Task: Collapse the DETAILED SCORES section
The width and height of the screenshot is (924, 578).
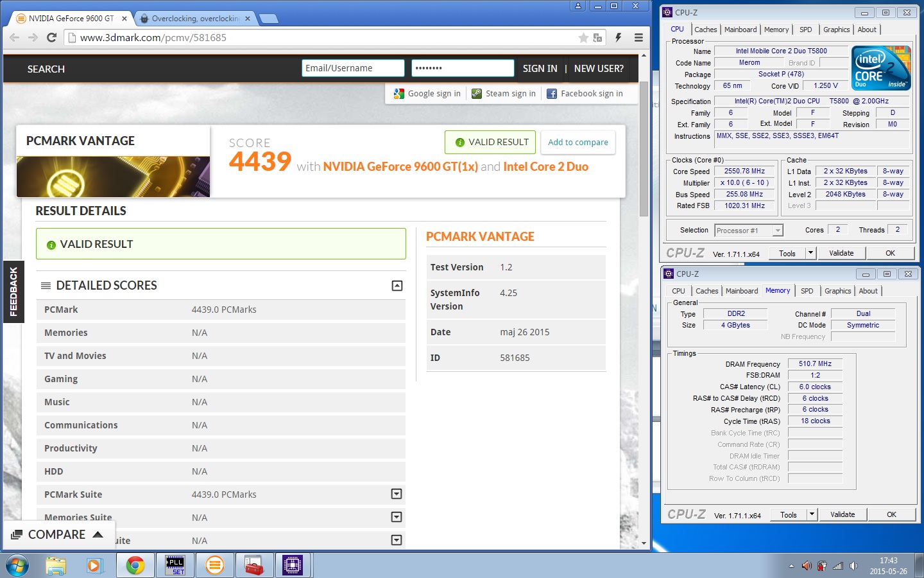Action: pos(397,286)
